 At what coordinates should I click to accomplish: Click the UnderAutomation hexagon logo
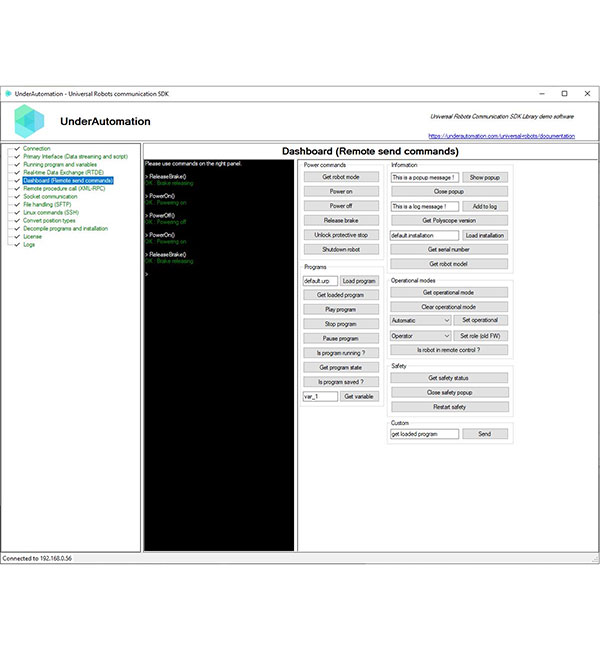pos(29,121)
